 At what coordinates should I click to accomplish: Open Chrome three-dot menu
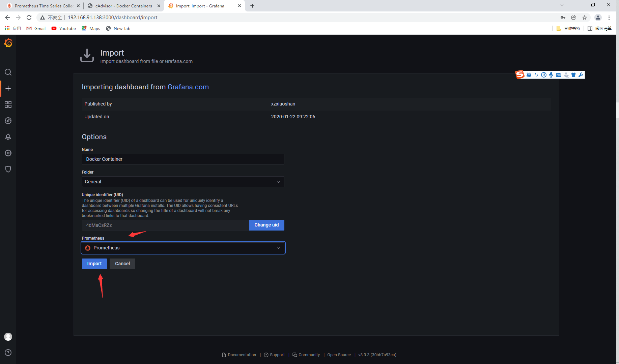click(x=609, y=18)
